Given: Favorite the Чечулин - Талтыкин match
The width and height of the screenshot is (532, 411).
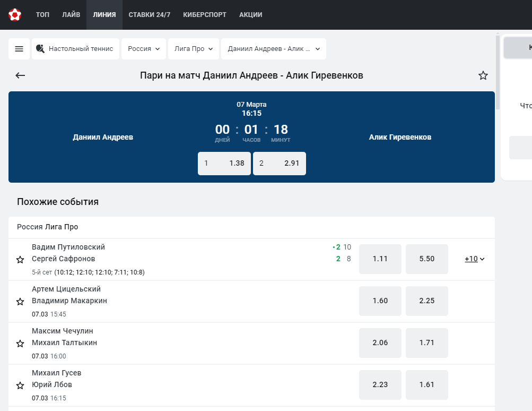Looking at the screenshot, I should (20, 344).
